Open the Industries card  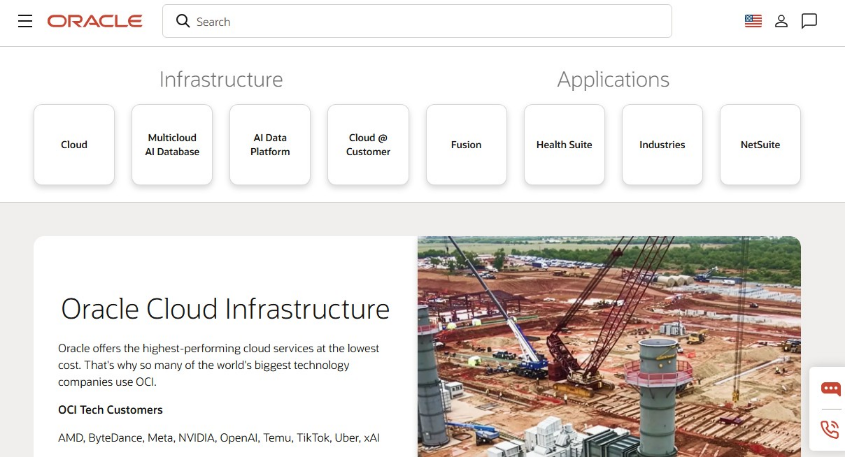pyautogui.click(x=662, y=144)
